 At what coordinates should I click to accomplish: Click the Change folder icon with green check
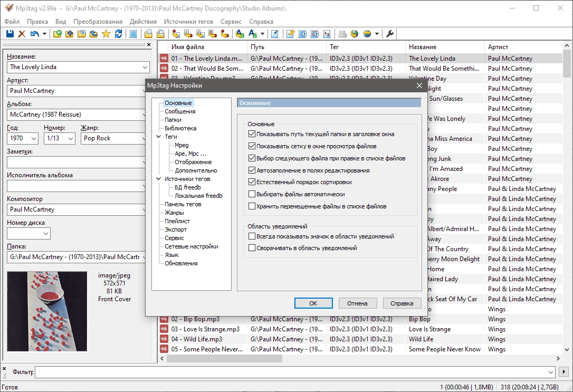(x=57, y=34)
